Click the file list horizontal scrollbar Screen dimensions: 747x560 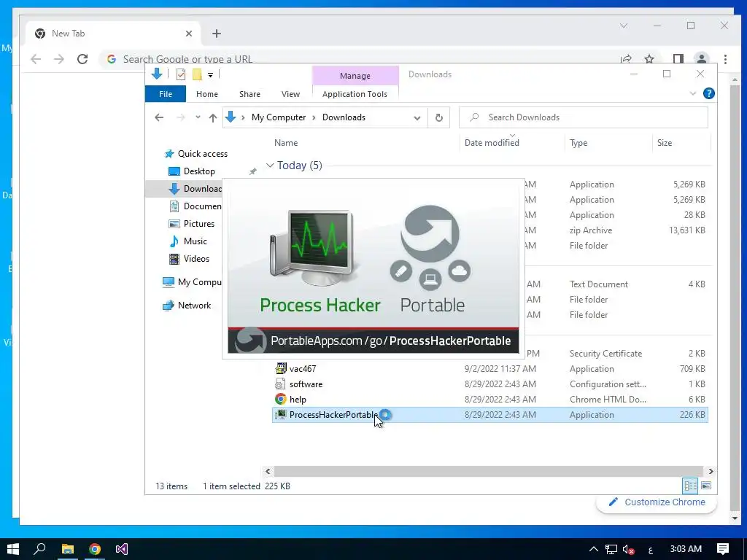488,472
